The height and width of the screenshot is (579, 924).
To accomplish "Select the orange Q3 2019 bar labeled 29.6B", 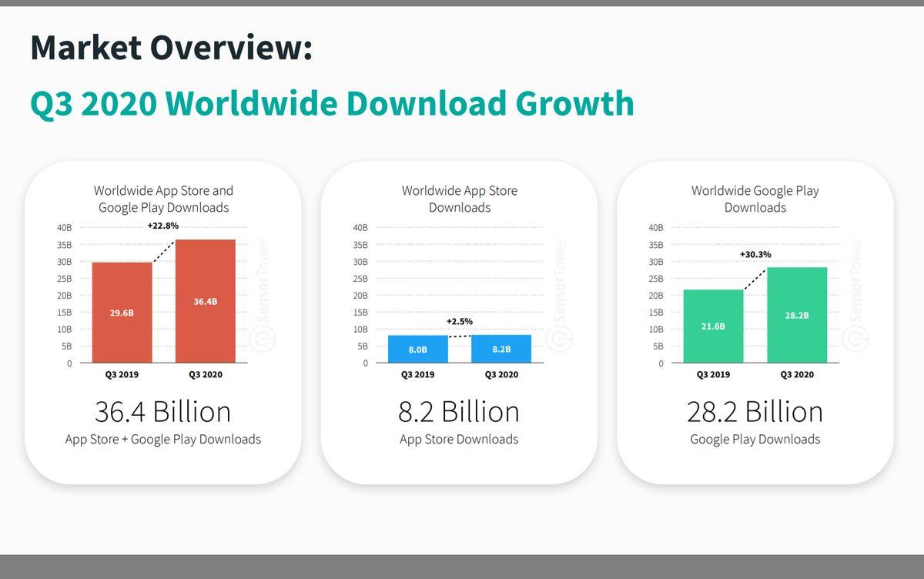I will coord(123,312).
